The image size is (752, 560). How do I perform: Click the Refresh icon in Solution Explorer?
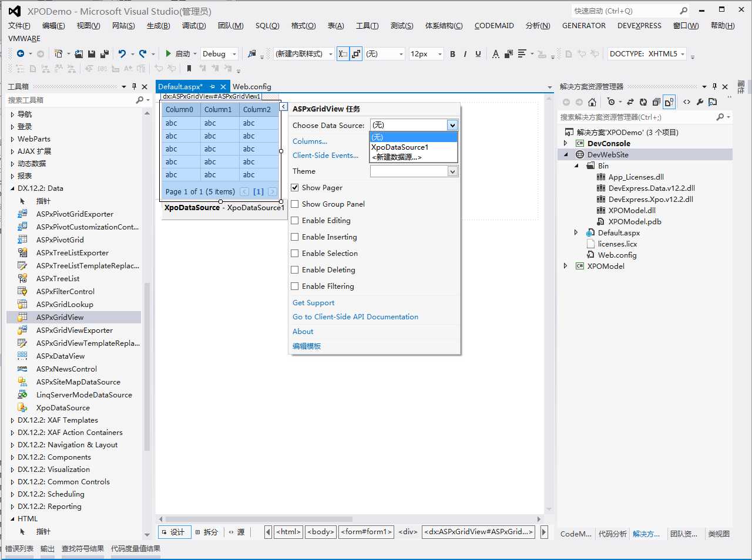(643, 102)
